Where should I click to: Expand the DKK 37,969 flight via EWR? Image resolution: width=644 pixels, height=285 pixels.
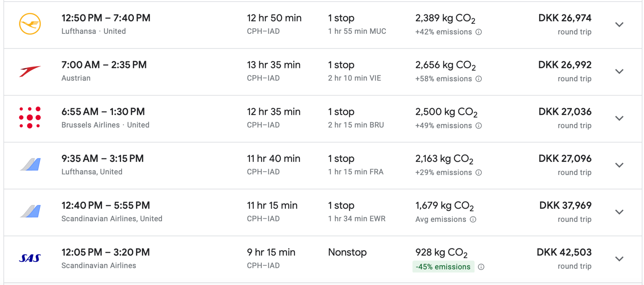pyautogui.click(x=619, y=212)
